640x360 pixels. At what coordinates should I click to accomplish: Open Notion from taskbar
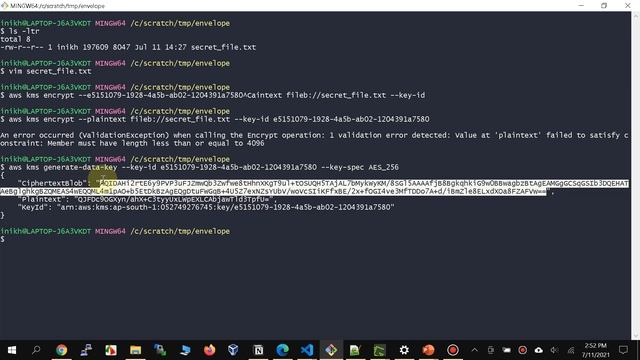(258, 350)
